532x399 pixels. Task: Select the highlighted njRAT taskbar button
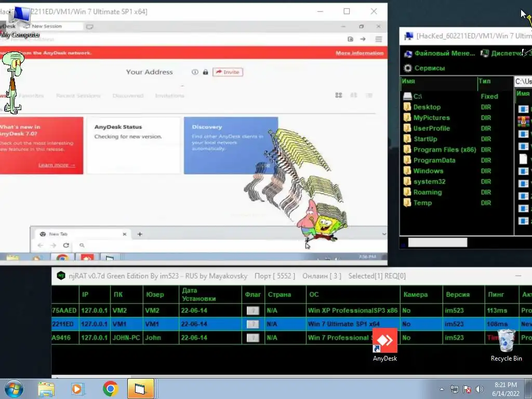point(140,389)
